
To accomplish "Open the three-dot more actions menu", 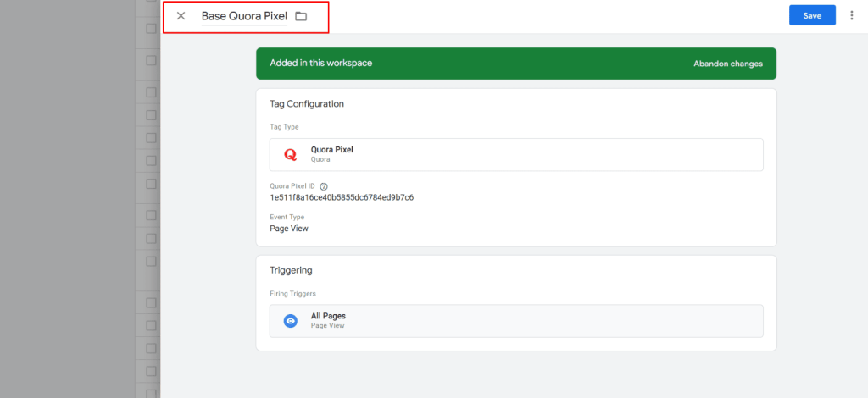I will point(851,15).
